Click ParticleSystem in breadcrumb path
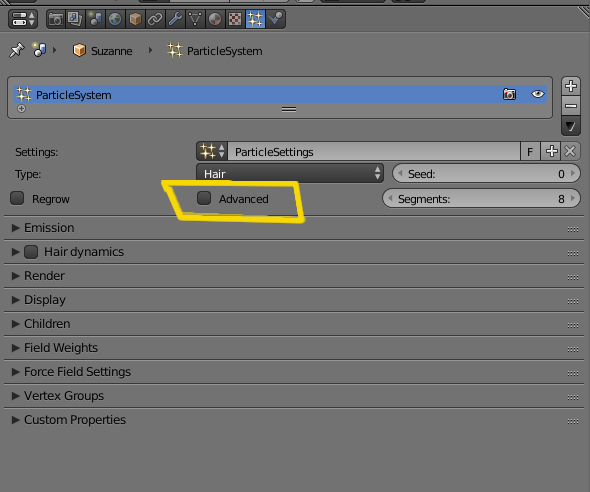 click(215, 50)
